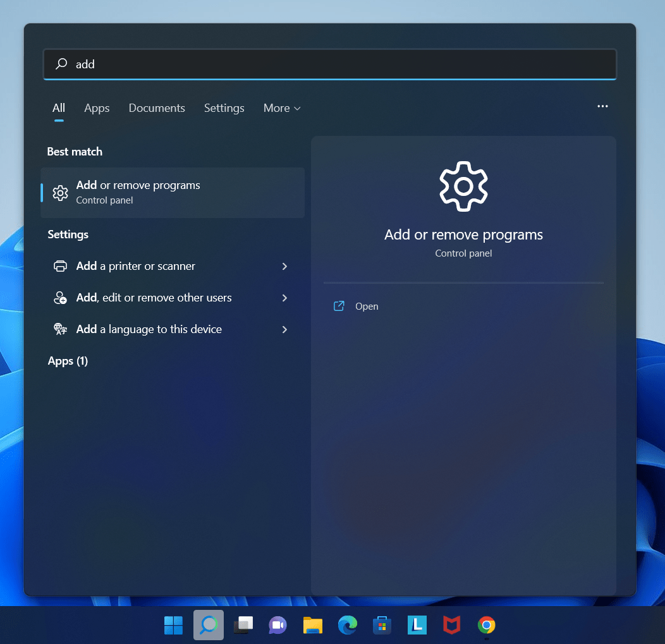Expand the Add a language to this device result
Viewport: 665px width, 644px height.
click(284, 329)
